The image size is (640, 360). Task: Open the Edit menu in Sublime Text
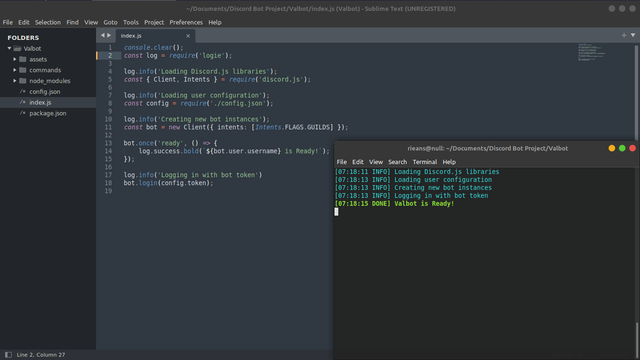pyautogui.click(x=24, y=22)
